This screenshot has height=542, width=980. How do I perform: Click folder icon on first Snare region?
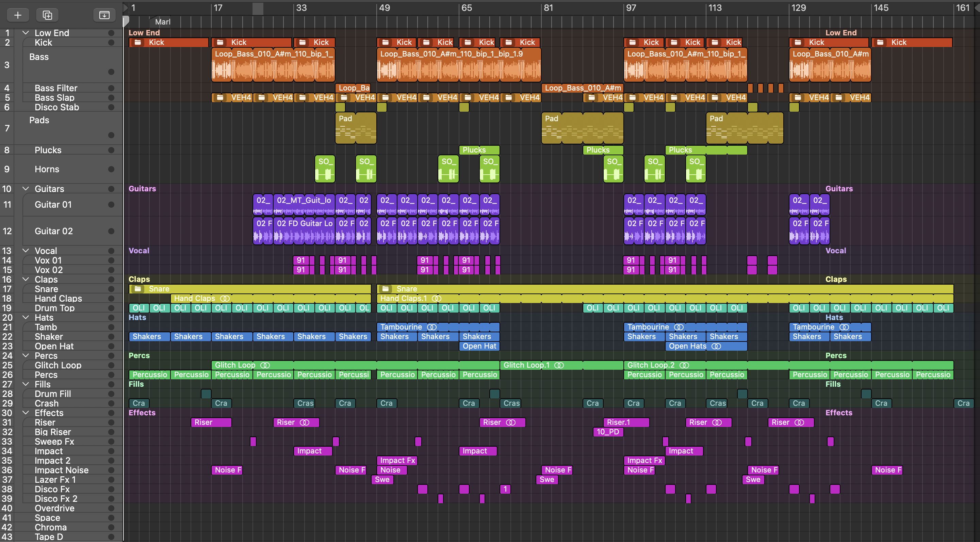click(x=138, y=289)
